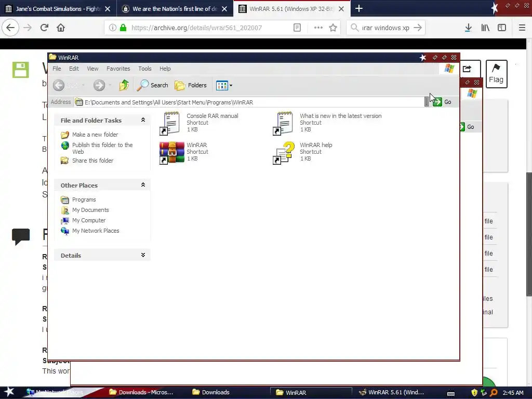Click the Go button beside WinRAR address
The image size is (532, 399).
click(x=442, y=102)
